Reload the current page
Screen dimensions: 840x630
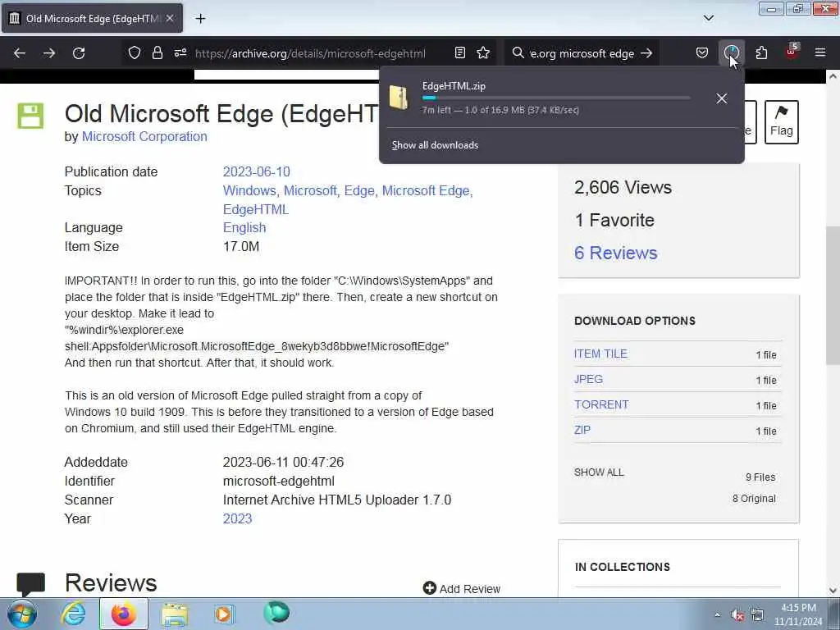coord(79,53)
